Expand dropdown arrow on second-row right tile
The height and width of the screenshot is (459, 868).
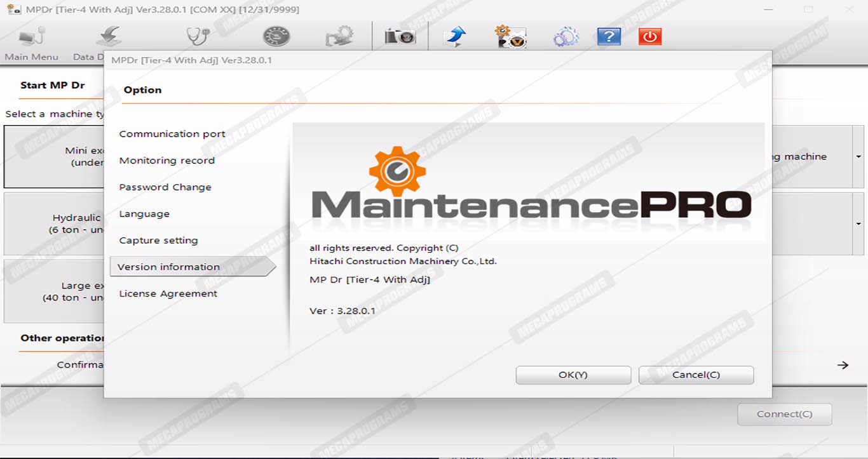click(x=858, y=224)
